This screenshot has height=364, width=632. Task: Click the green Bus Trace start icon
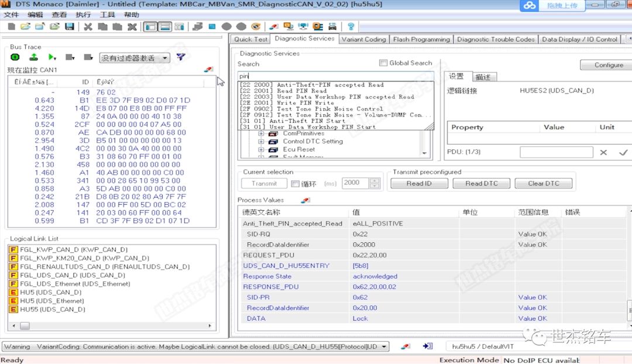15,57
